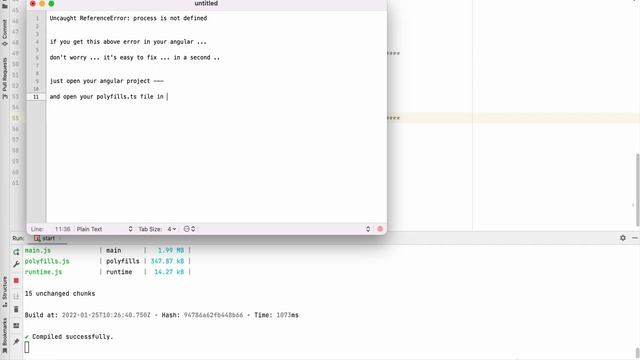
Task: Open run configuration wrench settings icon
Action: (16, 264)
